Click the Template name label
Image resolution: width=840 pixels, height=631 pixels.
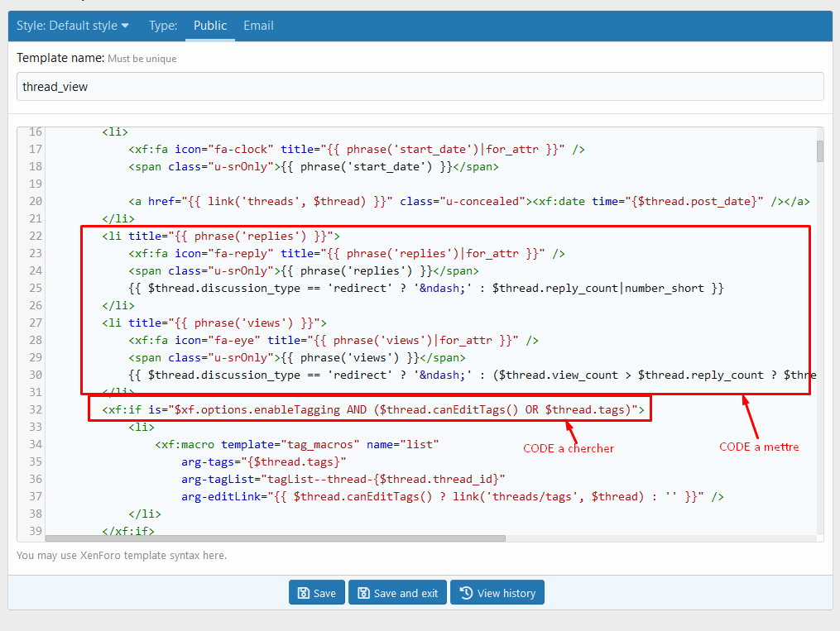[60, 58]
